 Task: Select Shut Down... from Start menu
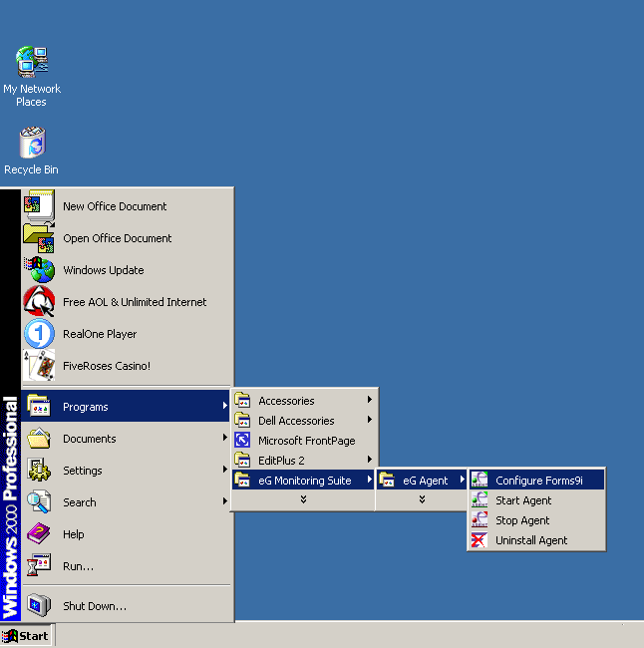(x=126, y=605)
